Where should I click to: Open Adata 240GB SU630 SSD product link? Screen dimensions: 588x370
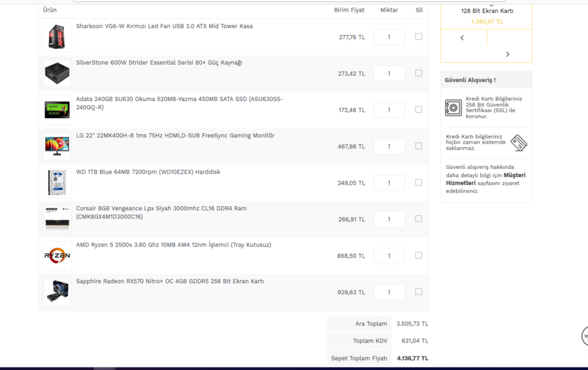click(180, 103)
